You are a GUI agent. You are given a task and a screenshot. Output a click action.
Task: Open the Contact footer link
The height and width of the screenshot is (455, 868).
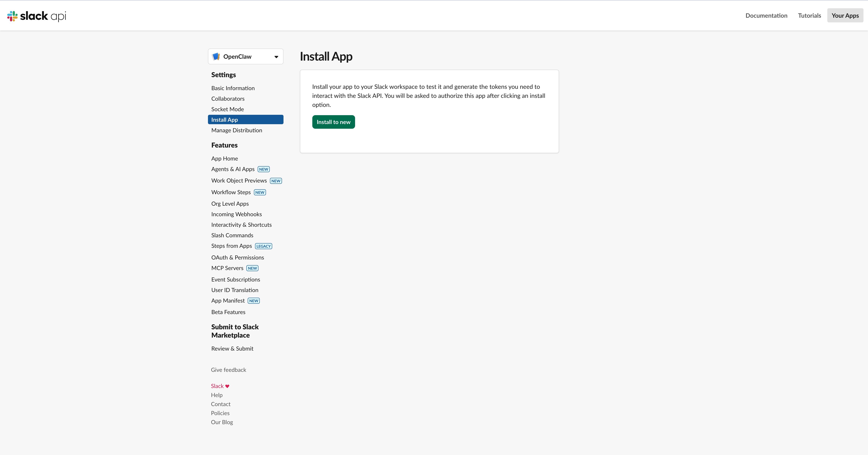pos(221,404)
